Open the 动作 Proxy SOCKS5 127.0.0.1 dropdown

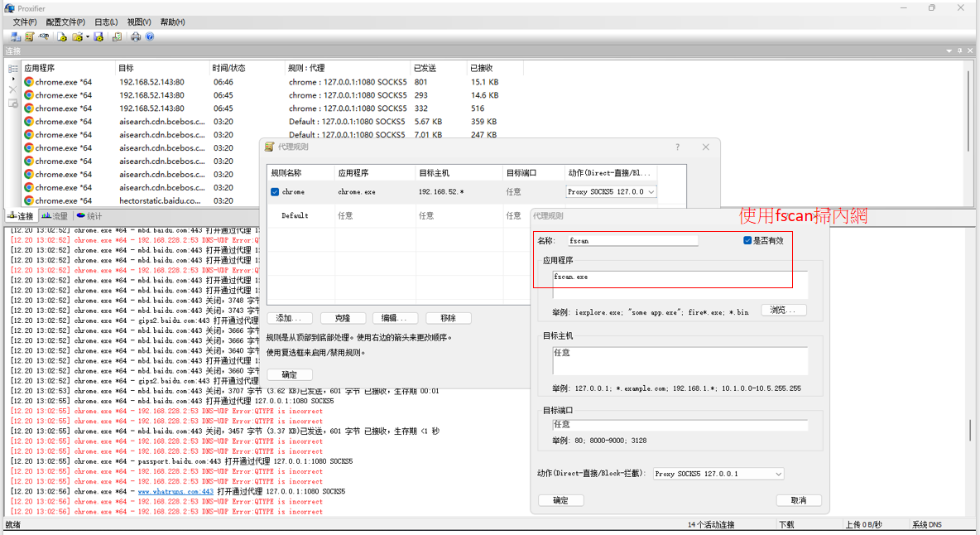tap(718, 474)
